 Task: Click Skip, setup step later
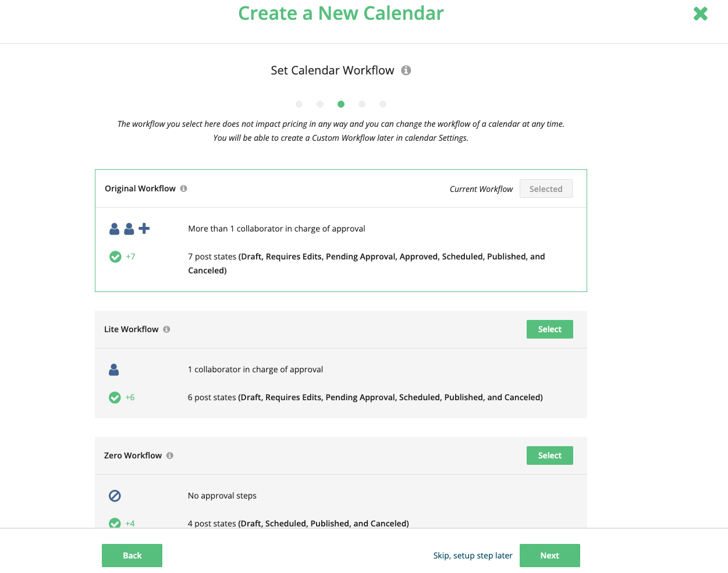click(x=473, y=556)
